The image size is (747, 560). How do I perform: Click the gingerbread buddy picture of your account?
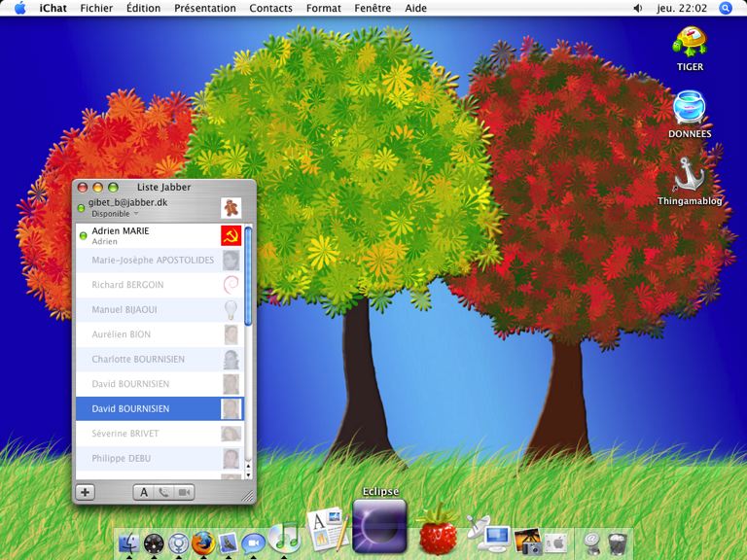[231, 207]
